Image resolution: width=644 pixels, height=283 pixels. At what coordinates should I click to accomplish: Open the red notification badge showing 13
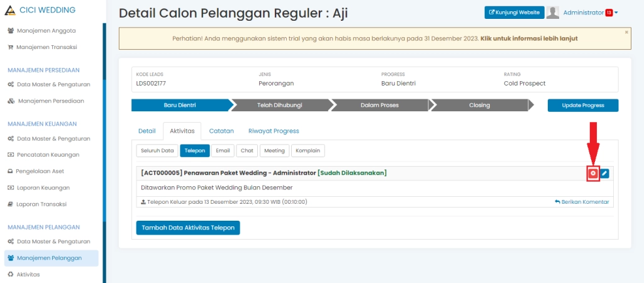[x=609, y=13]
